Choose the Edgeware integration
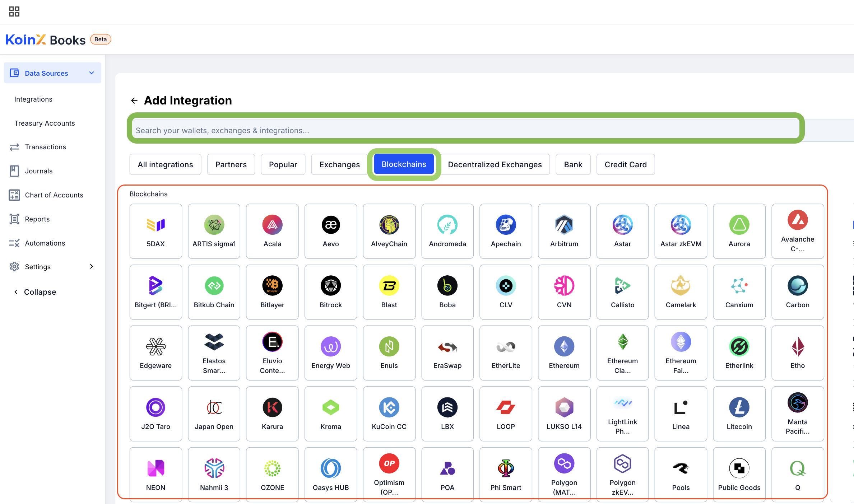Viewport: 854px width, 504px height. click(x=156, y=353)
